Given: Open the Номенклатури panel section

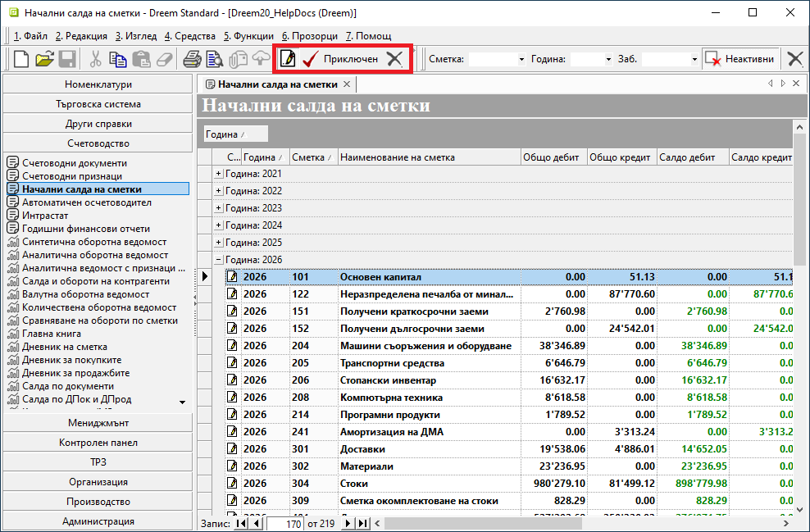Looking at the screenshot, I should coord(98,84).
